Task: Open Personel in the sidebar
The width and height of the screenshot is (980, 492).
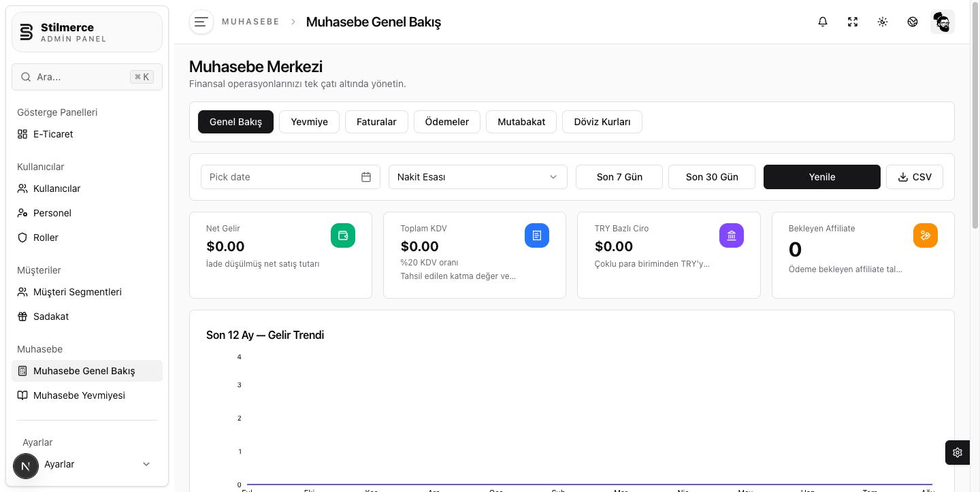Action: (87, 213)
